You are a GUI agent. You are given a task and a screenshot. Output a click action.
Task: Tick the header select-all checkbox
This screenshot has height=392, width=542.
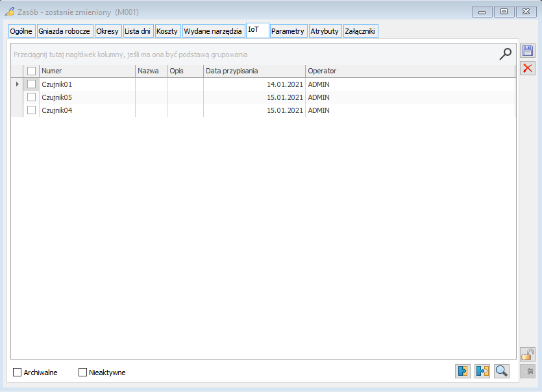(31, 71)
